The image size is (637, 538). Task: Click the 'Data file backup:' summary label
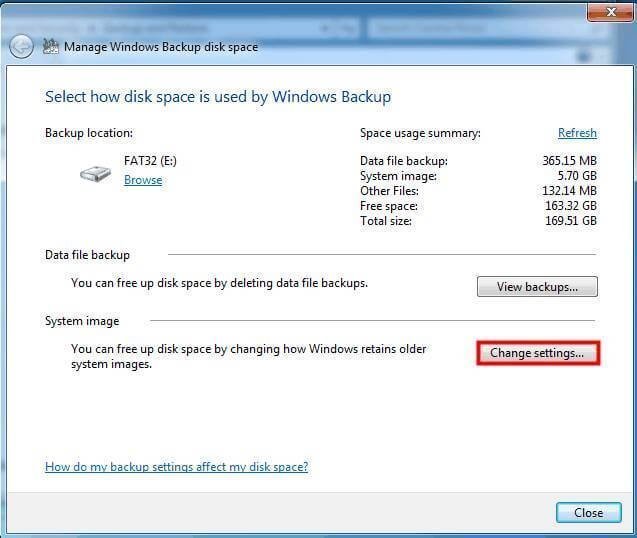click(x=404, y=161)
